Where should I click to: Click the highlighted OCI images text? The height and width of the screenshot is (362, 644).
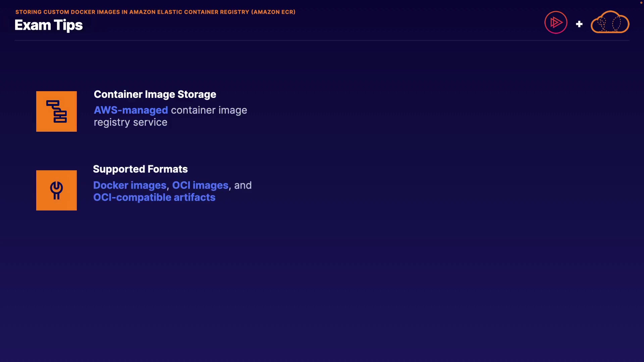pos(200,185)
